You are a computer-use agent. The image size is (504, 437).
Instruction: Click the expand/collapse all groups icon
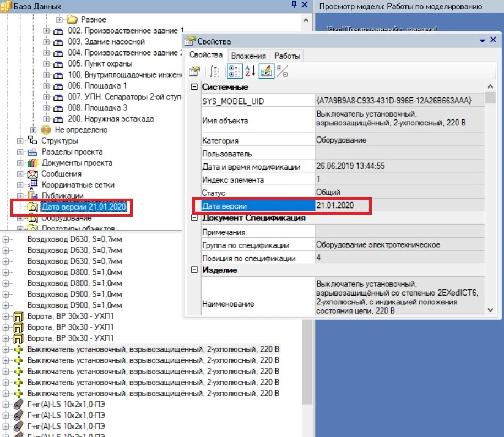coord(281,71)
